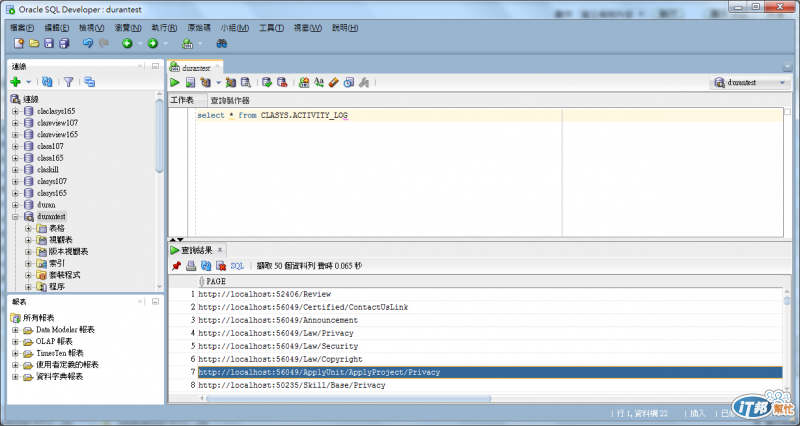800x426 pixels.
Task: Expand the 表格 folder under durantest
Action: point(29,229)
